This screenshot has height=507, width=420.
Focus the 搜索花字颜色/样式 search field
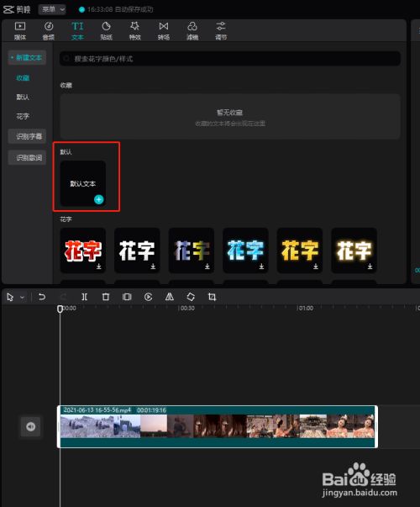coord(230,59)
